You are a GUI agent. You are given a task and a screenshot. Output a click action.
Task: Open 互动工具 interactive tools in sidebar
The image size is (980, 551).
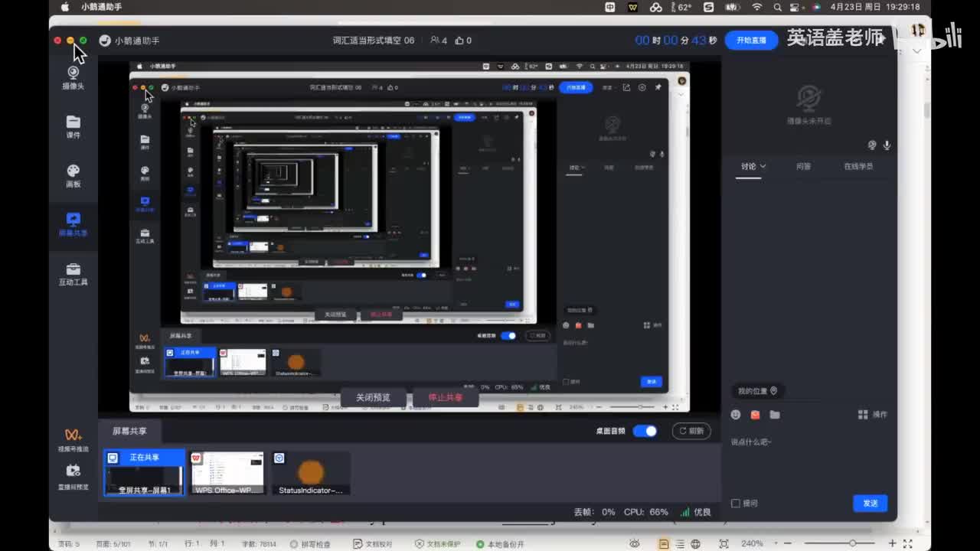[73, 275]
